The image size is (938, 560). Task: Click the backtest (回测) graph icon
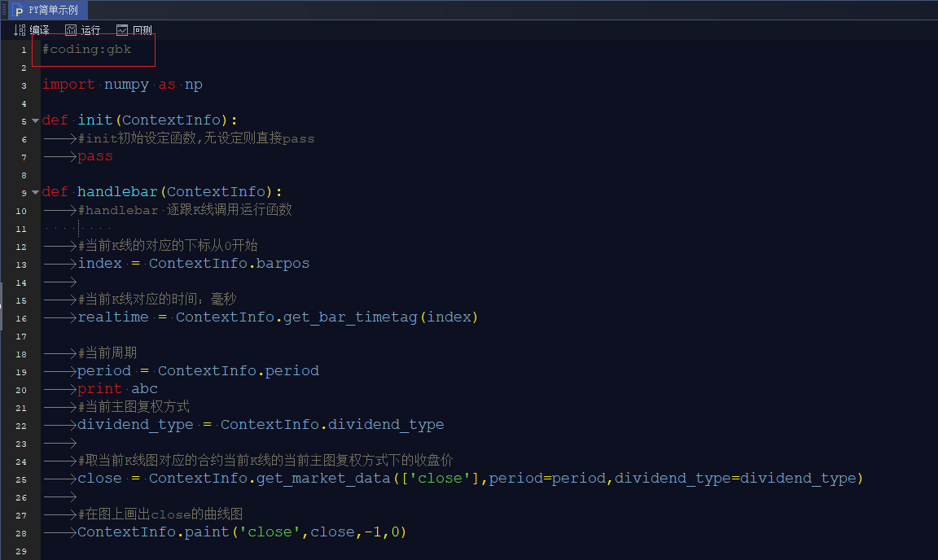click(x=122, y=30)
